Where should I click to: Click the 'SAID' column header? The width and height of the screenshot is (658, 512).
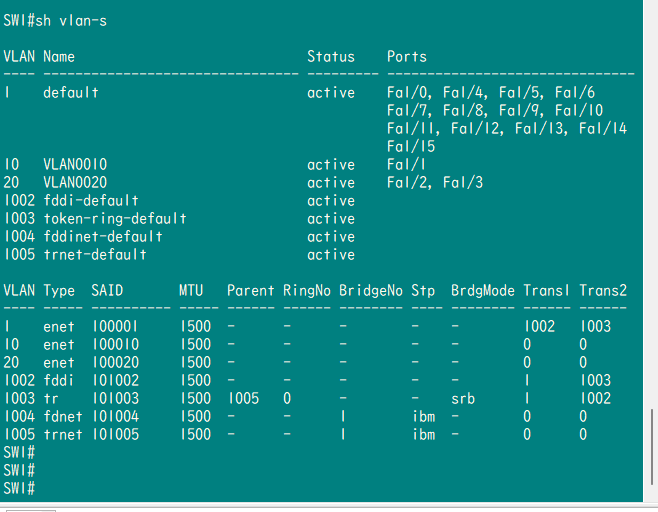coord(107,291)
